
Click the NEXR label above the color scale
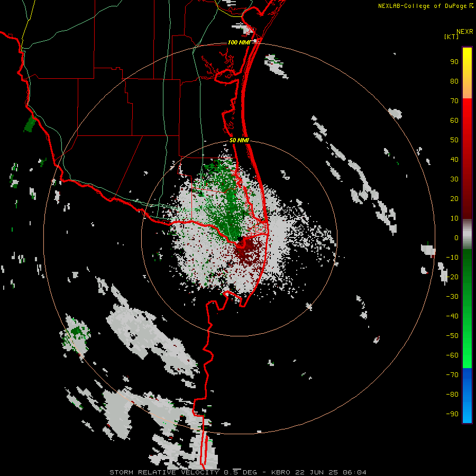click(465, 32)
